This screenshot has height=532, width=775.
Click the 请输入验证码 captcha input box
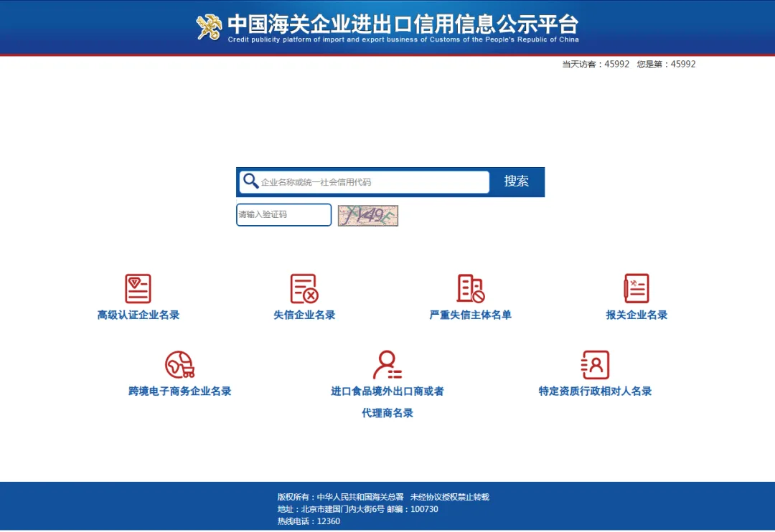tap(283, 215)
